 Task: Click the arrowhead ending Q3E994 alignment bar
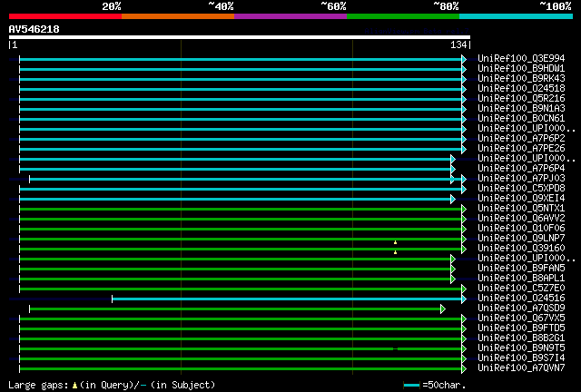pos(464,59)
